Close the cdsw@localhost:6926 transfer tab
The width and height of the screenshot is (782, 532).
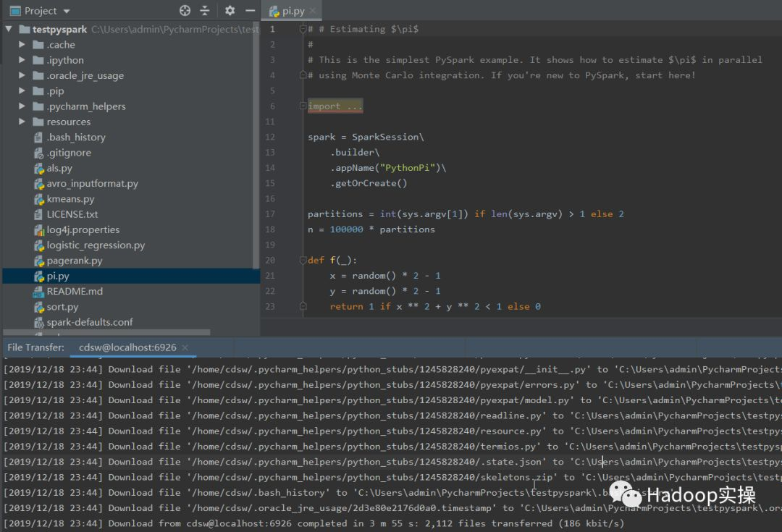click(x=185, y=347)
